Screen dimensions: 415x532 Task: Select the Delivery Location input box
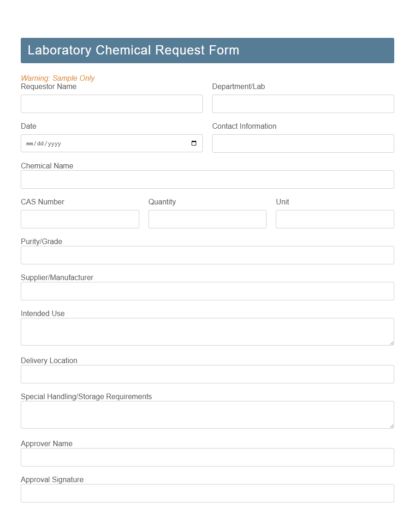(x=207, y=374)
